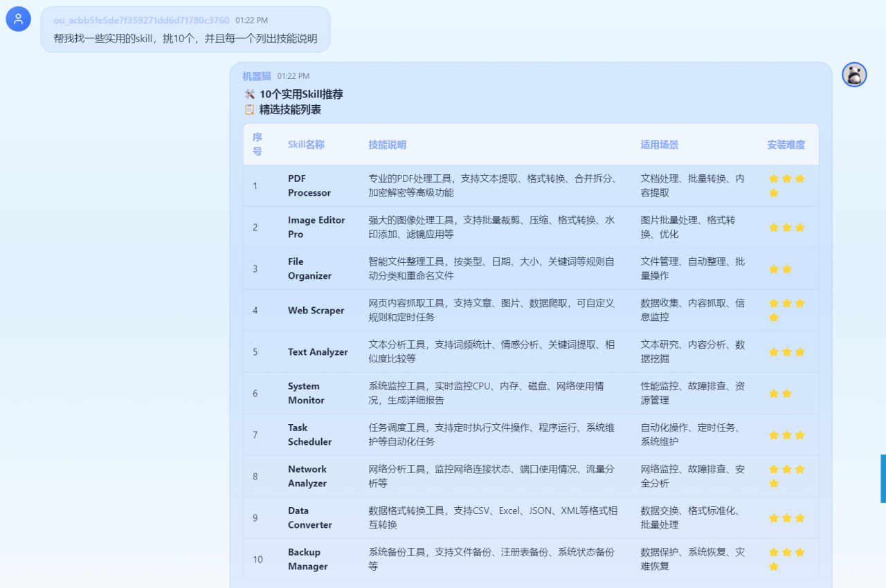Click the Network Analyzer description text

(491, 476)
